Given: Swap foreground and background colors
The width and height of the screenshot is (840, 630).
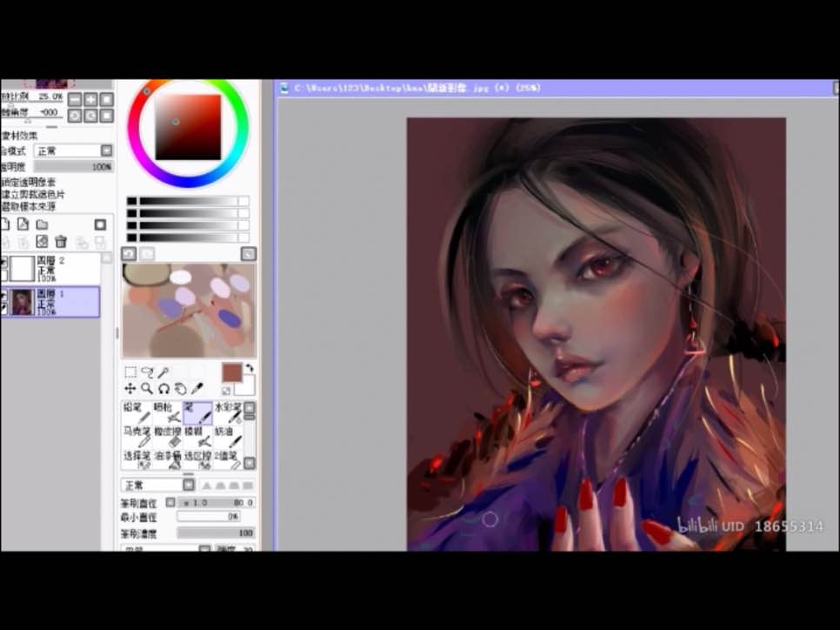Looking at the screenshot, I should pyautogui.click(x=249, y=368).
